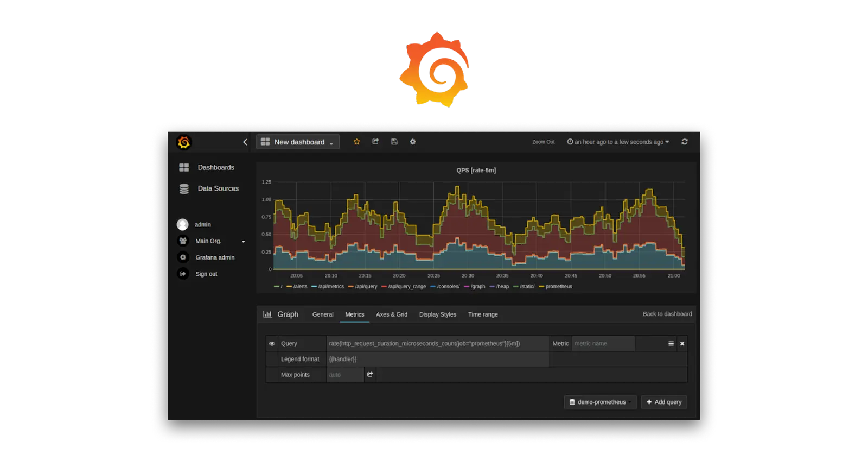
Task: Open the demo-prometheus data source dropdown
Action: coord(600,402)
